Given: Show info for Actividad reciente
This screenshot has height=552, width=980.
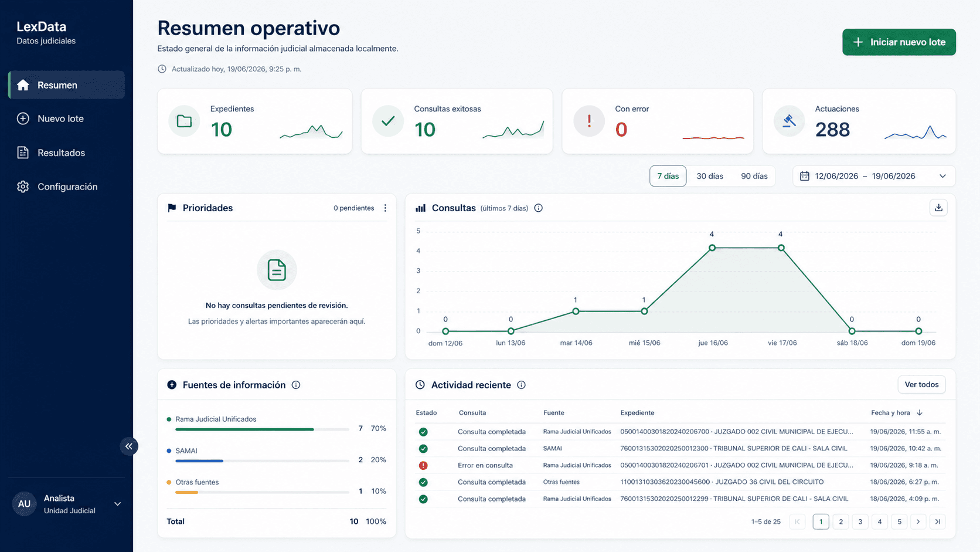Looking at the screenshot, I should click(x=522, y=385).
